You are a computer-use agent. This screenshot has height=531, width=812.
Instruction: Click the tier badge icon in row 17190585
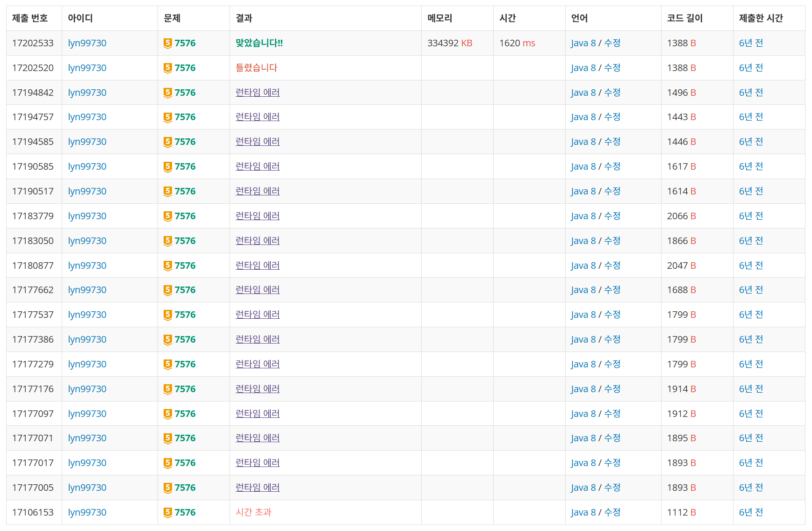[x=168, y=167]
